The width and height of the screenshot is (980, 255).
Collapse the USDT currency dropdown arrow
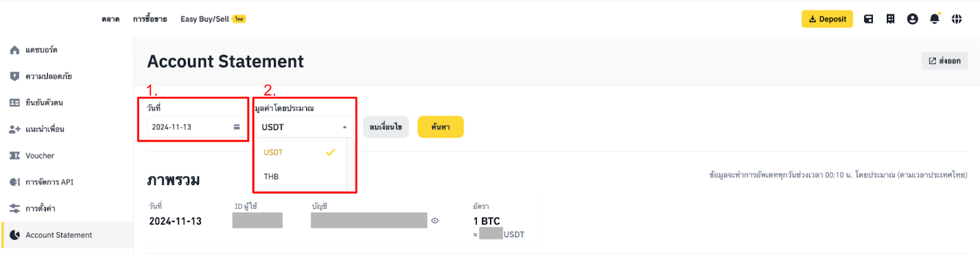click(x=345, y=127)
